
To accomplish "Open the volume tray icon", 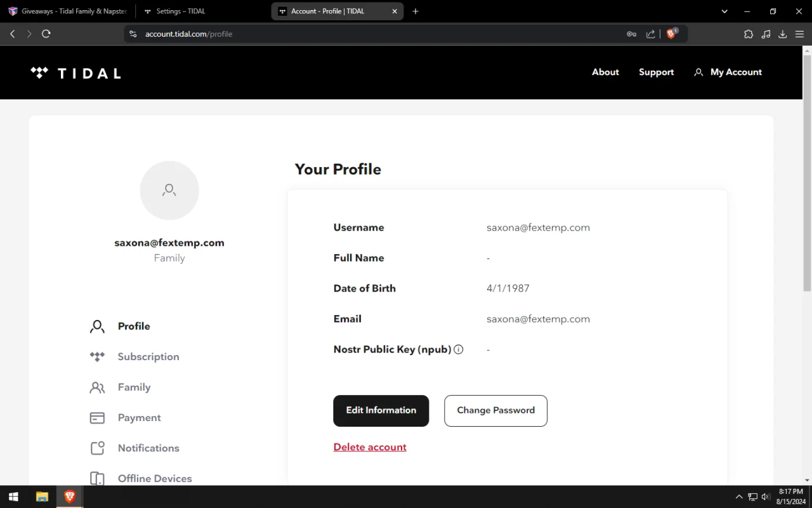I will pyautogui.click(x=766, y=497).
